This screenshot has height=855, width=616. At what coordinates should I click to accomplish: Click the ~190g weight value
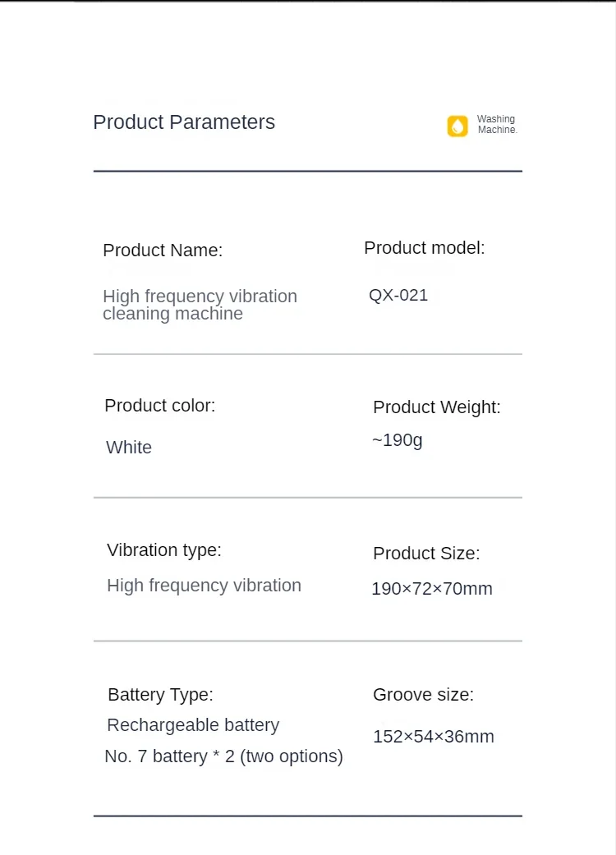pyautogui.click(x=398, y=440)
